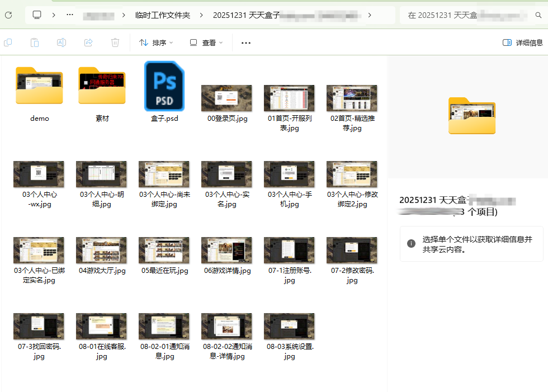Navigate to 临时工作文件夹 via breadcrumb
Screen dimensions: 548x392
[x=163, y=15]
